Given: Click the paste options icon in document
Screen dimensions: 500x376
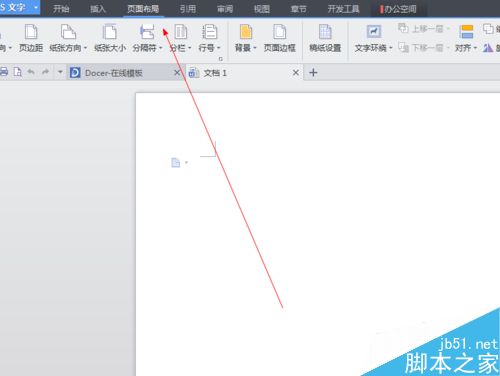Looking at the screenshot, I should point(176,163).
